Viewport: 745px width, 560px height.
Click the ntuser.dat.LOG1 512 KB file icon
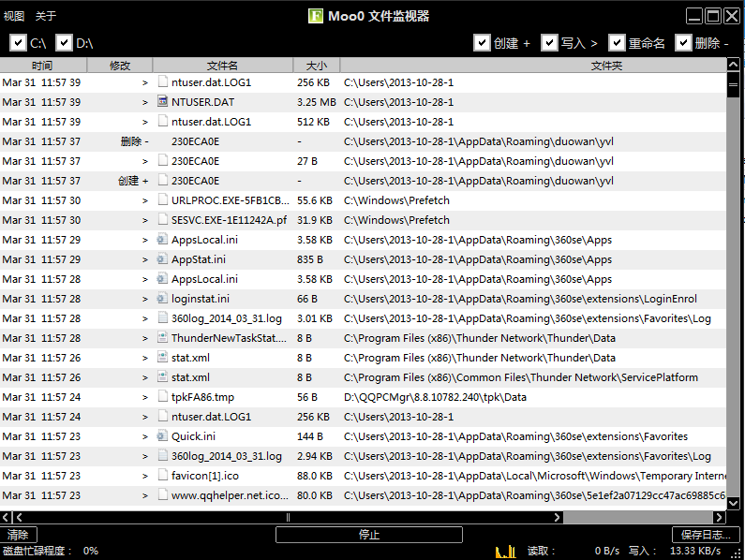click(x=163, y=121)
